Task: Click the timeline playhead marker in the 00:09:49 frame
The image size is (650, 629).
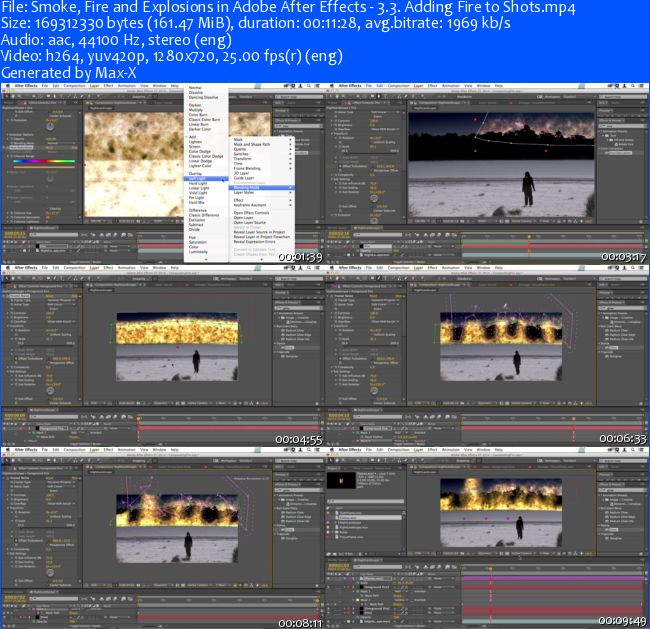Action: point(490,569)
